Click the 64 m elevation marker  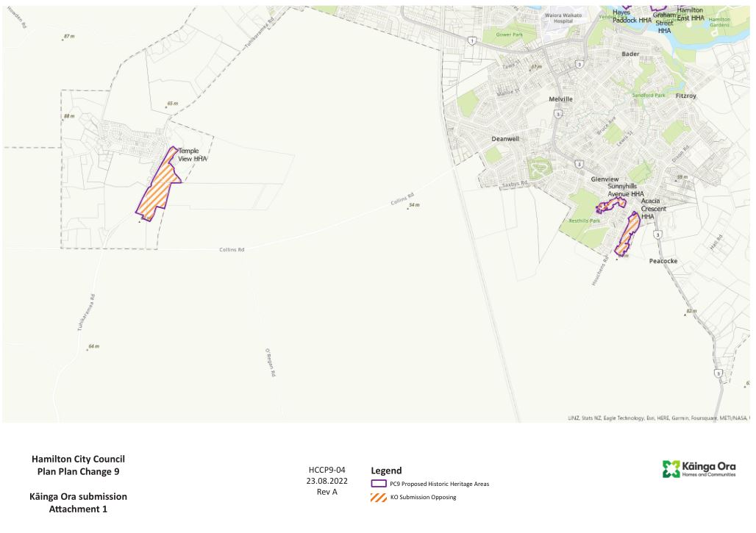tap(93, 346)
